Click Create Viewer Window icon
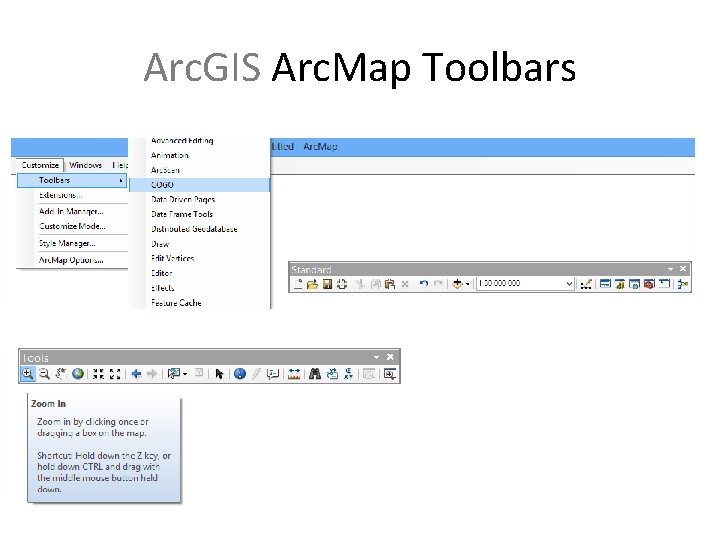This screenshot has width=720, height=540. point(390,374)
